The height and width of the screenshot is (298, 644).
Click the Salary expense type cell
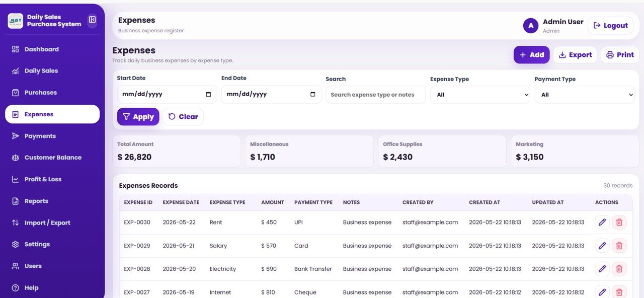point(218,246)
